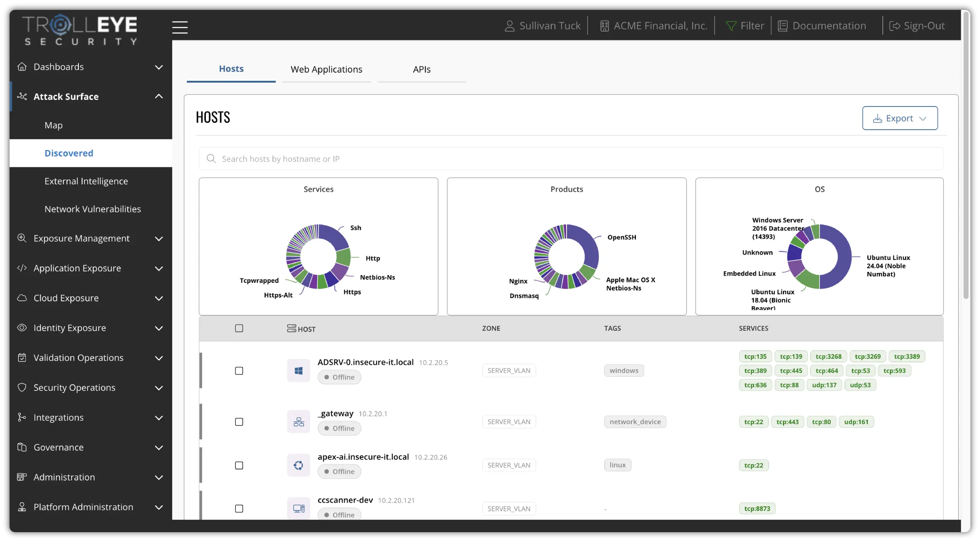Open External Intelligence page
Viewport: 980px width, 542px height.
coord(86,181)
